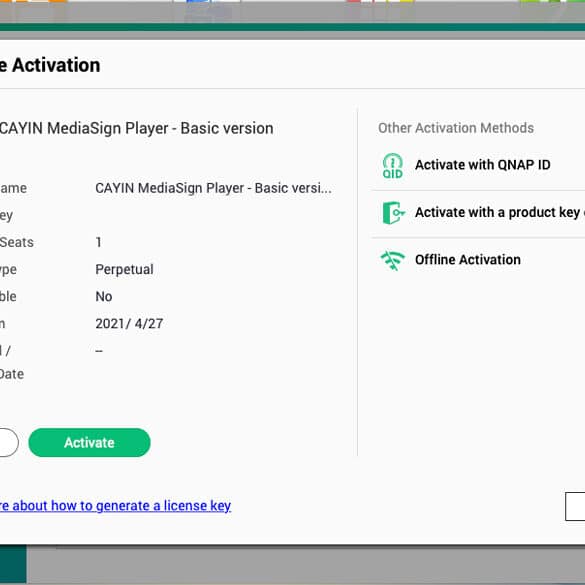Viewport: 585px width, 585px height.
Task: Click the Offline Activation wifi icon
Action: click(x=392, y=260)
